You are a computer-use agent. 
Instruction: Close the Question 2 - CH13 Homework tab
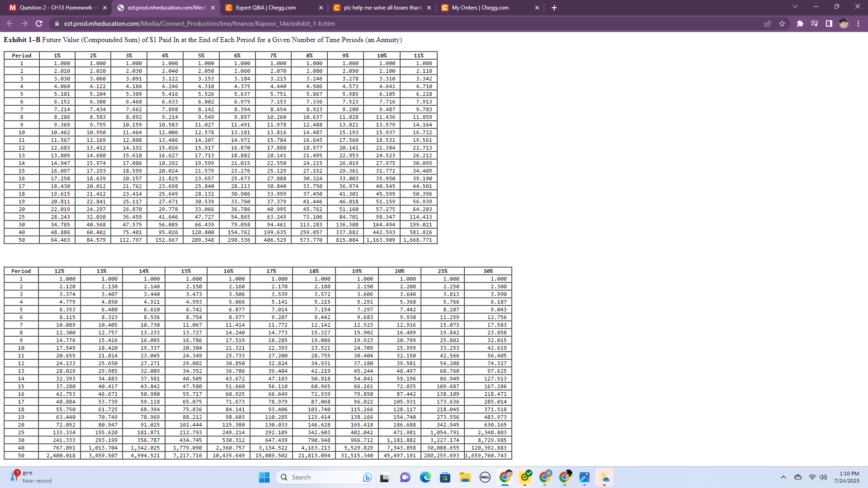click(105, 8)
